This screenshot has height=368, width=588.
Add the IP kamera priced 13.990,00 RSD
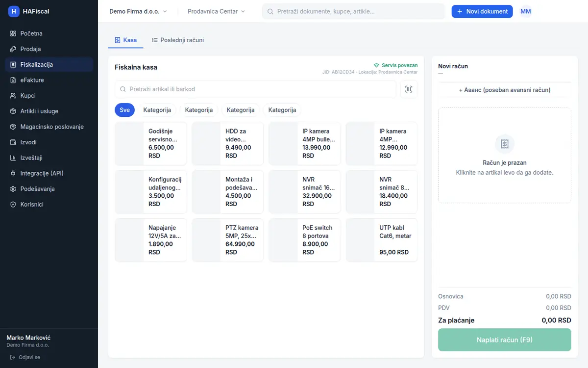305,144
